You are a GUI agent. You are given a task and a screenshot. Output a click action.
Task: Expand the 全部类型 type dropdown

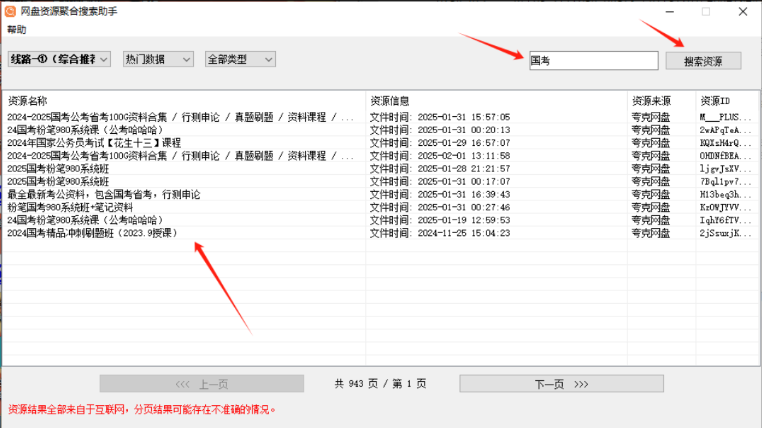click(x=239, y=60)
